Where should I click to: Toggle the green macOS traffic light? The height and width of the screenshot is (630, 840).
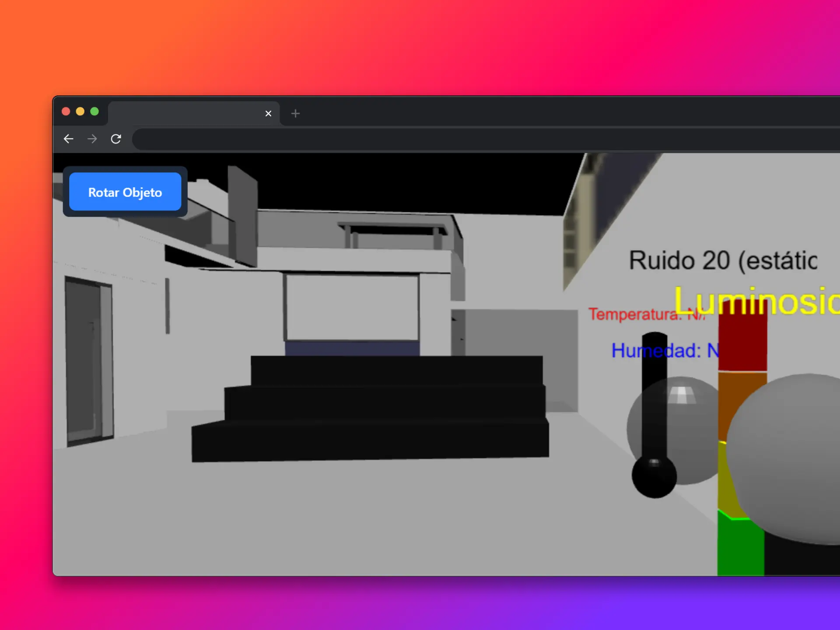tap(95, 112)
